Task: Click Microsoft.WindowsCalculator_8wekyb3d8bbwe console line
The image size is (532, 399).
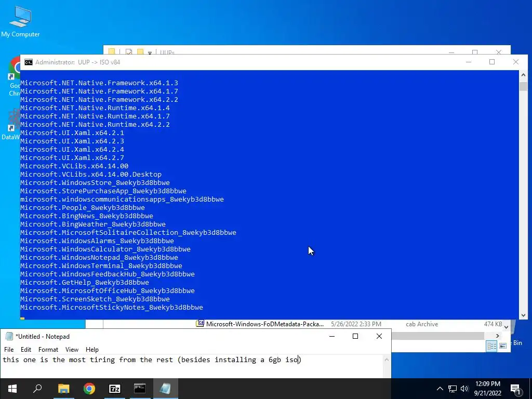Action: [x=105, y=249]
